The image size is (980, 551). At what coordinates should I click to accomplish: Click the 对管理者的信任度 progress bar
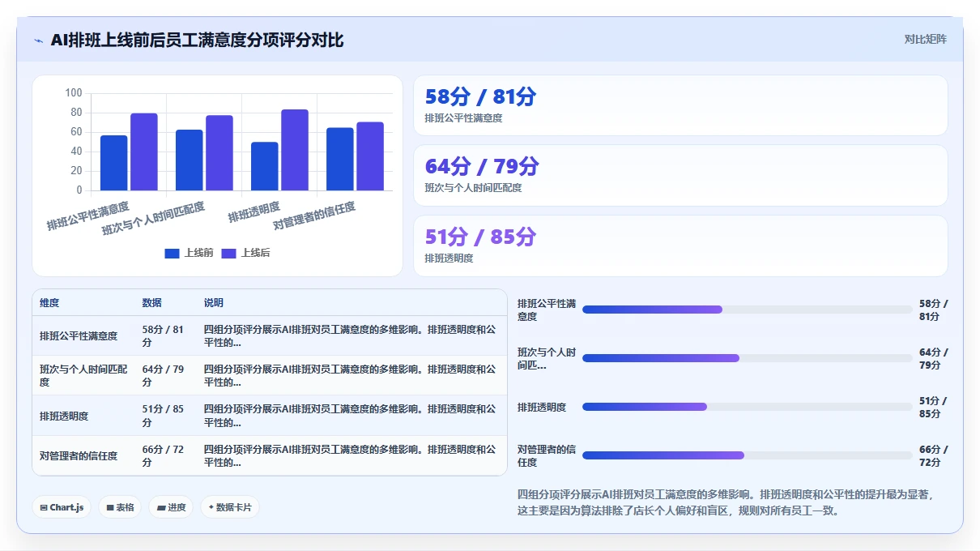[x=747, y=455]
